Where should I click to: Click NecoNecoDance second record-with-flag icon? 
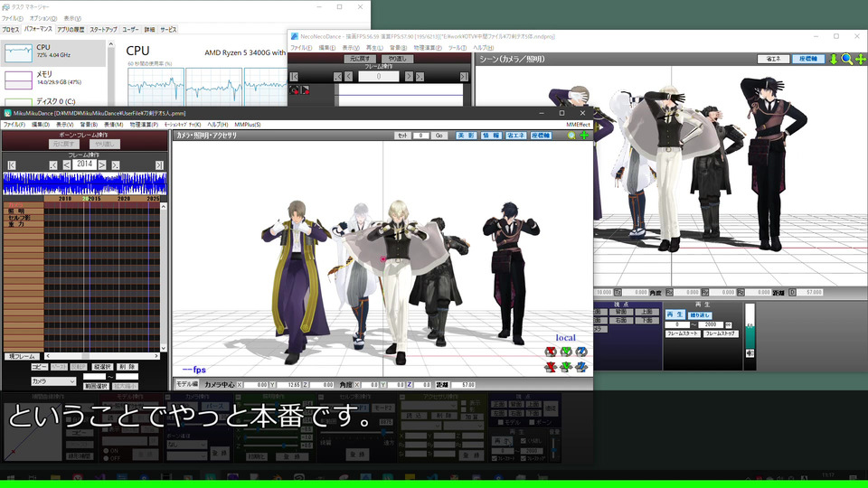[305, 90]
